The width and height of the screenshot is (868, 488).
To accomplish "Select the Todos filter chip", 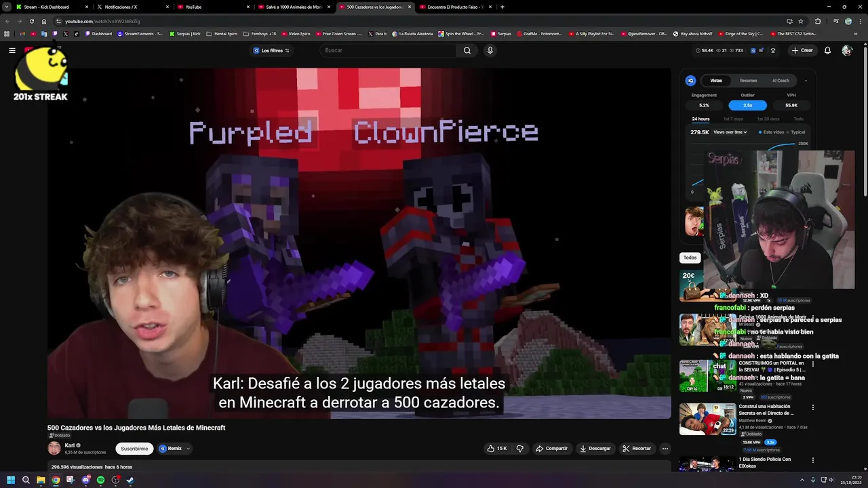I will coord(690,258).
